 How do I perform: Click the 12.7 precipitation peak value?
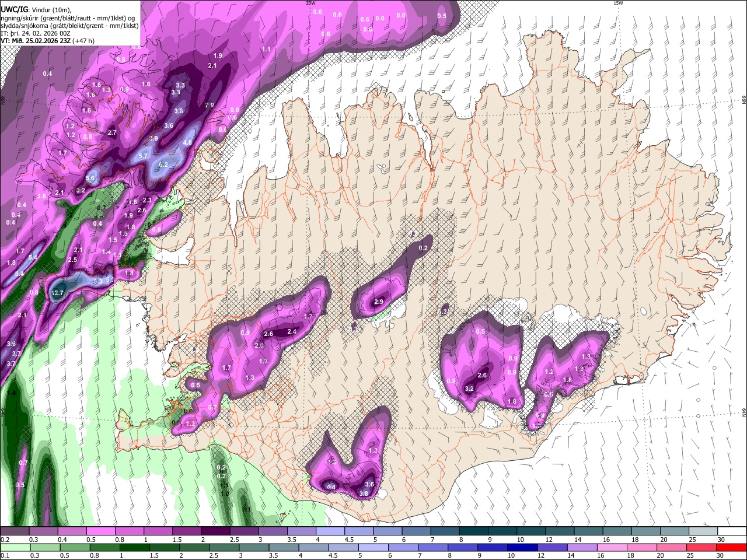pos(57,293)
